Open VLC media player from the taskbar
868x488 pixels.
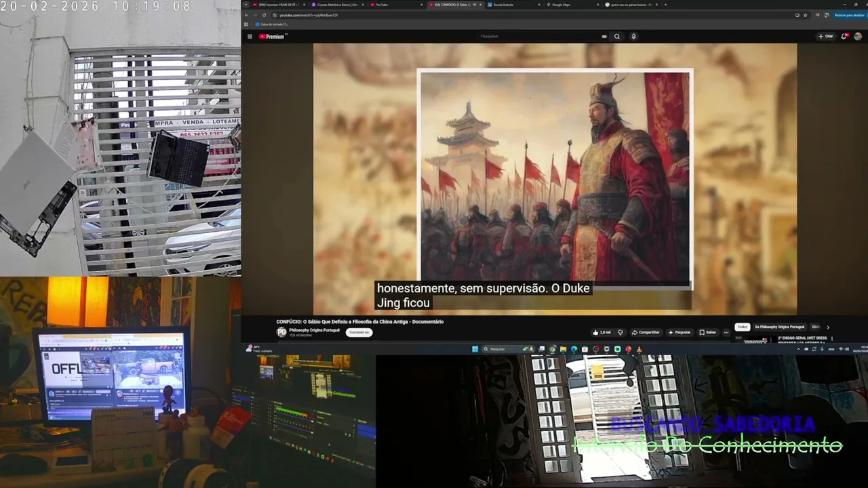(x=639, y=349)
